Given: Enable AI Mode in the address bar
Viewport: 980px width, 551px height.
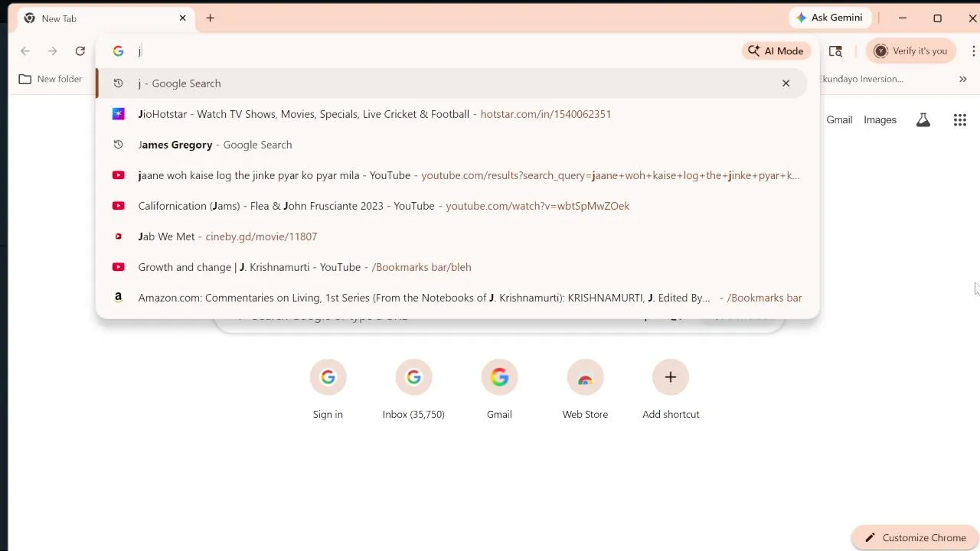Looking at the screenshot, I should pyautogui.click(x=776, y=51).
